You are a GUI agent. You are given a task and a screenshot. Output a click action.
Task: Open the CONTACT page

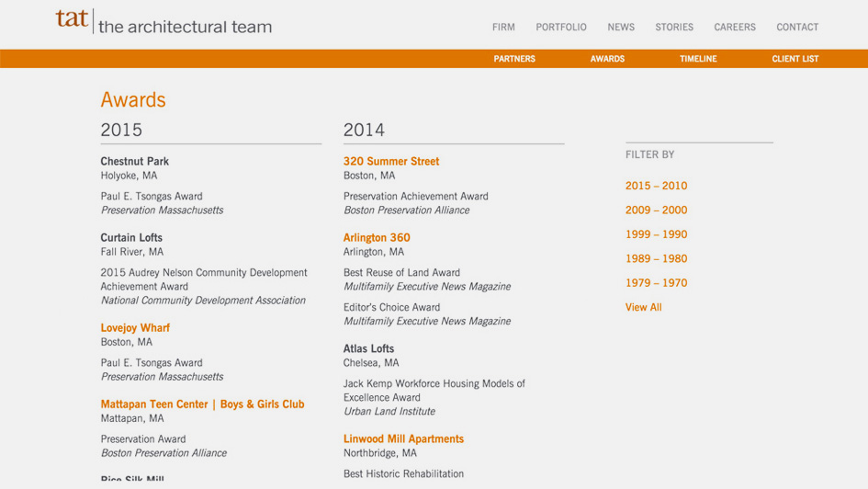797,28
